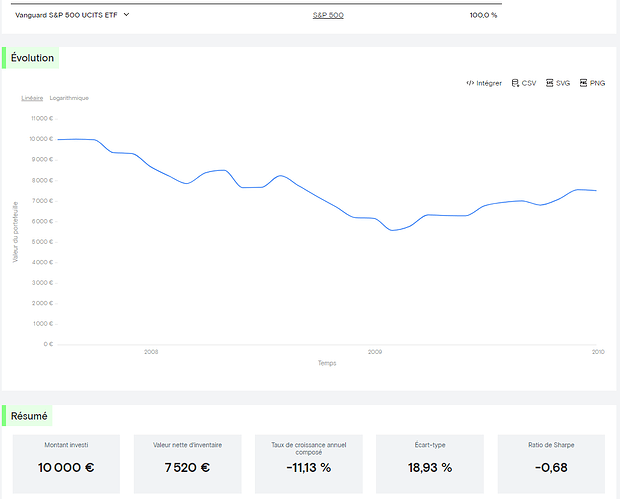This screenshot has height=499, width=620.
Task: Click the embed code icon beside Intégrer
Action: click(470, 83)
